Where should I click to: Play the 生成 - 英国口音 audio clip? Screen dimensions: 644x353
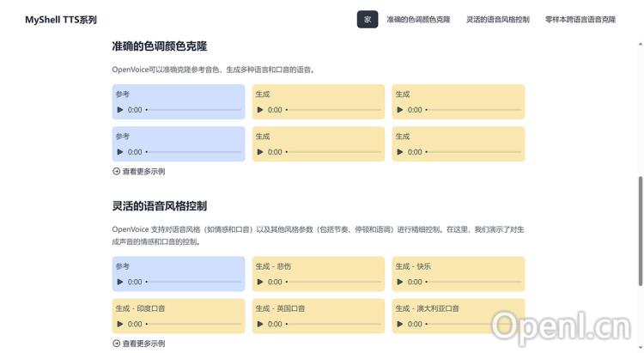[x=260, y=324]
